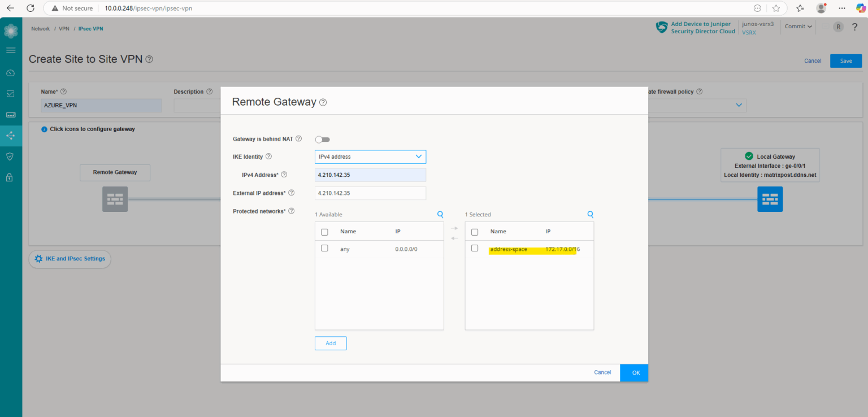Click the IPv4 Address input field
868x417 pixels.
click(x=370, y=175)
